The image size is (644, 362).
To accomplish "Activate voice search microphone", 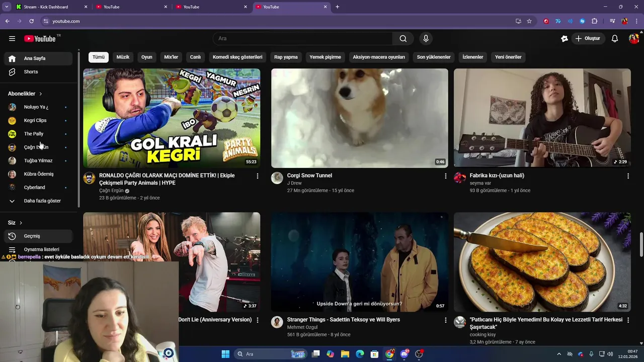I will tap(426, 39).
